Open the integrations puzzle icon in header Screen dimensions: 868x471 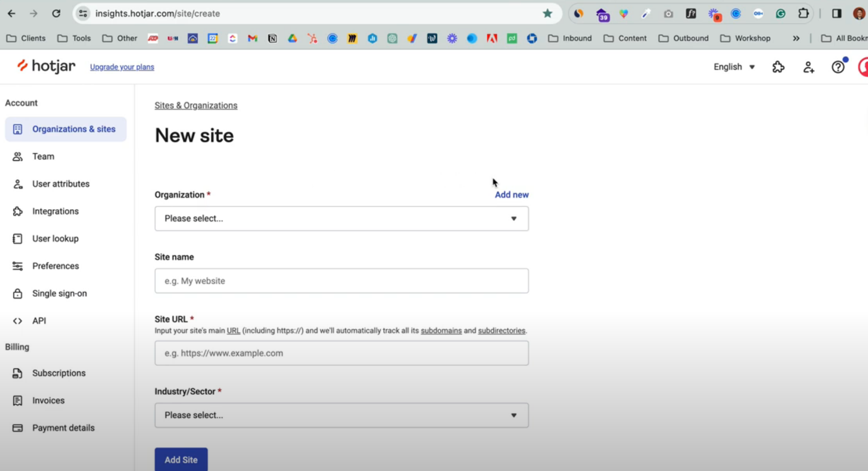coord(778,67)
